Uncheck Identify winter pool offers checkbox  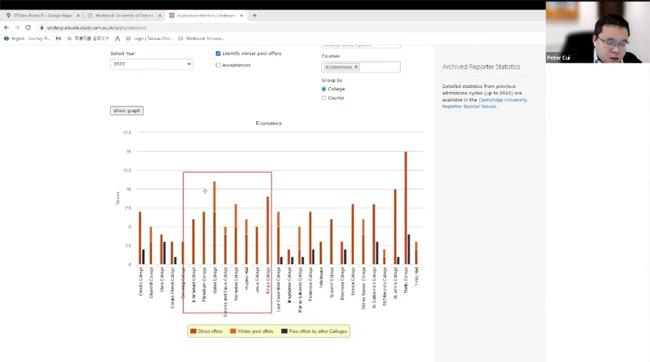(x=218, y=53)
